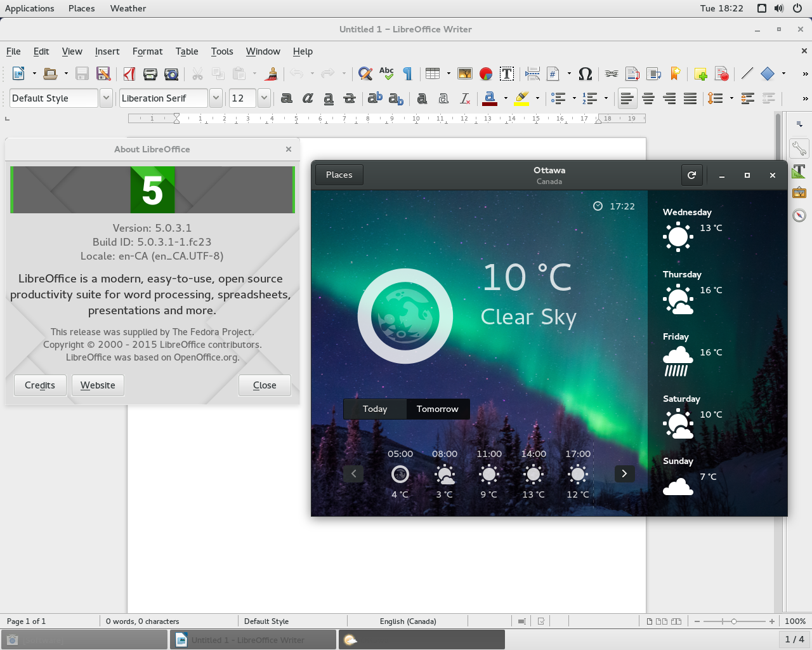Screen dimensions: 812x650
Task: Open the Insert menu
Action: [107, 51]
